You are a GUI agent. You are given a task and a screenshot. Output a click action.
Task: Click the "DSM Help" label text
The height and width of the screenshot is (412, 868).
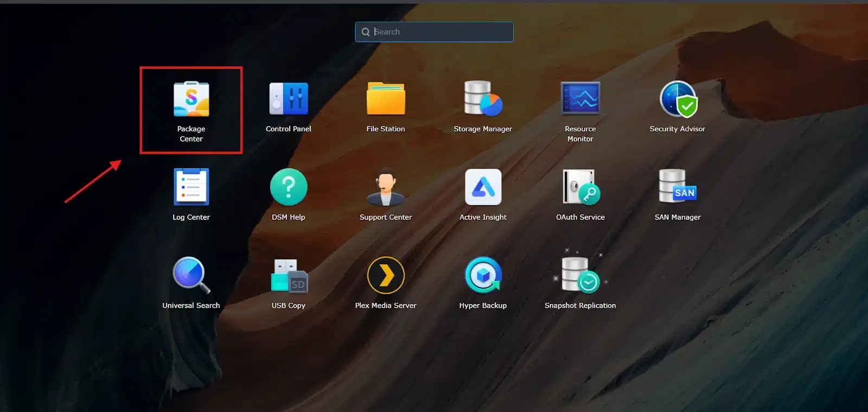point(289,217)
